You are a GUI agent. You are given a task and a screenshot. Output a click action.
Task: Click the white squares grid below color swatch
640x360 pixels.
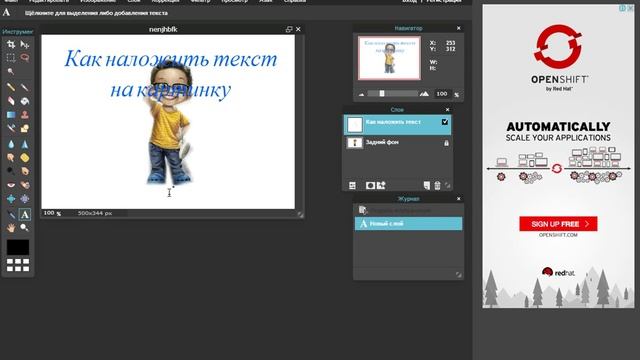(18, 265)
